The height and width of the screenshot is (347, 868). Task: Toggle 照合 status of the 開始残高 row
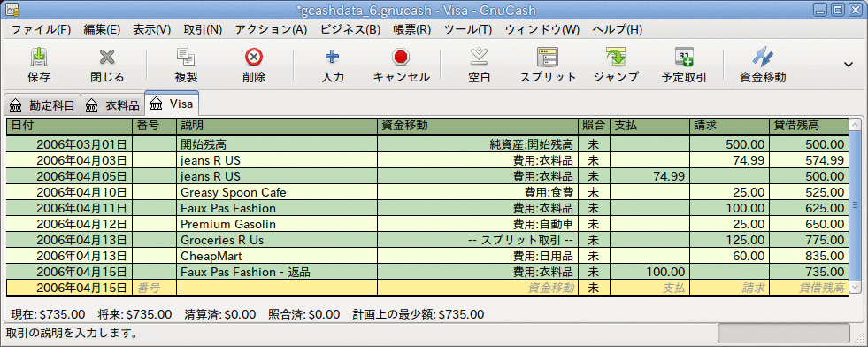[594, 145]
